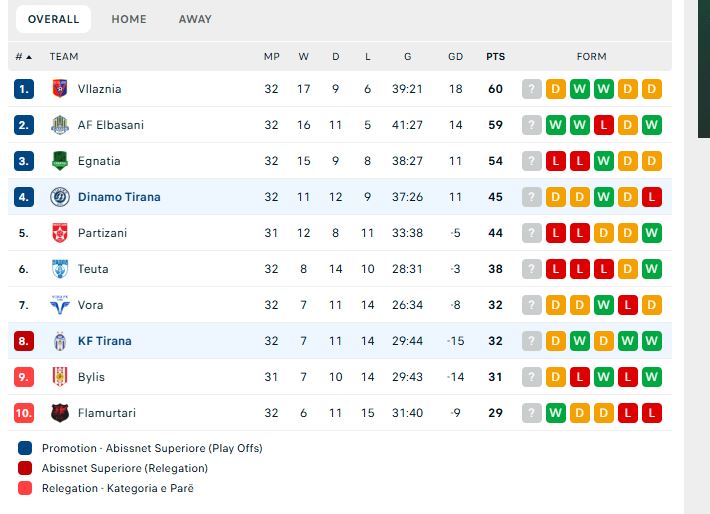Click Vllaznia's upcoming match question-mark badge
Image resolution: width=710 pixels, height=514 pixels.
[x=532, y=89]
